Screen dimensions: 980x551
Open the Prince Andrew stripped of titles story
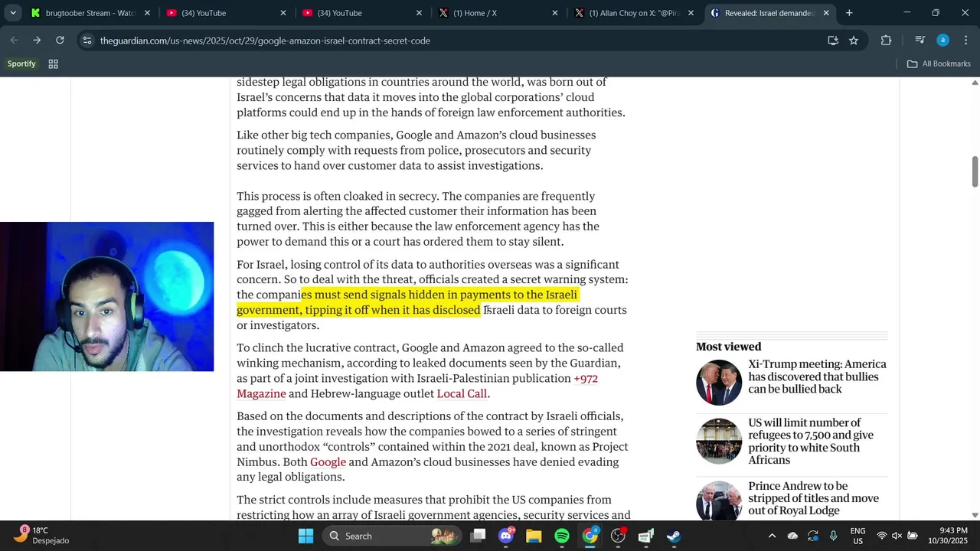813,498
